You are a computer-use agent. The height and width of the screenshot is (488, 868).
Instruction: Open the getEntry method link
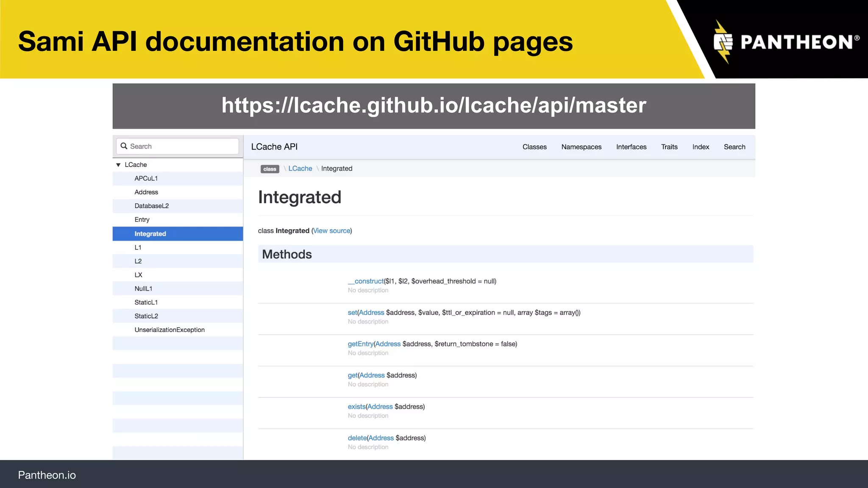(x=360, y=344)
